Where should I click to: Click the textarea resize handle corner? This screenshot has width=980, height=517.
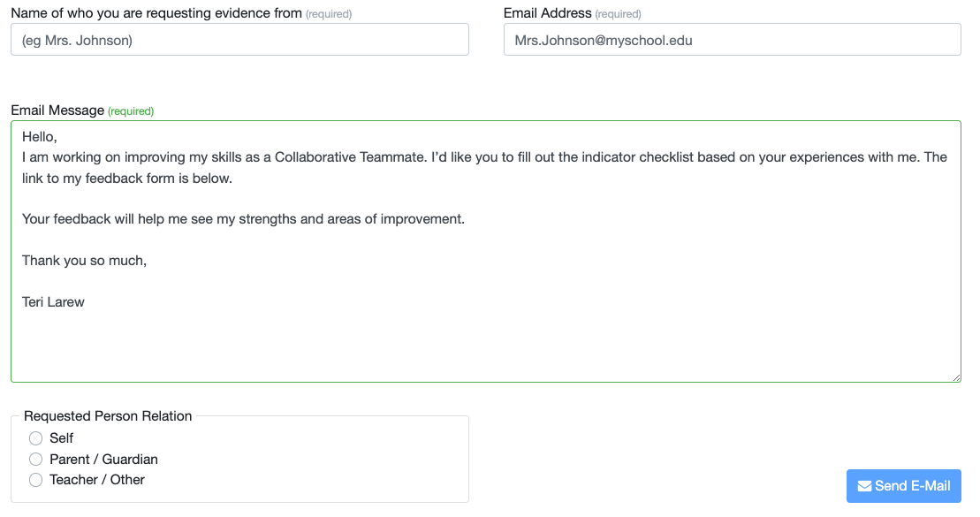click(956, 377)
